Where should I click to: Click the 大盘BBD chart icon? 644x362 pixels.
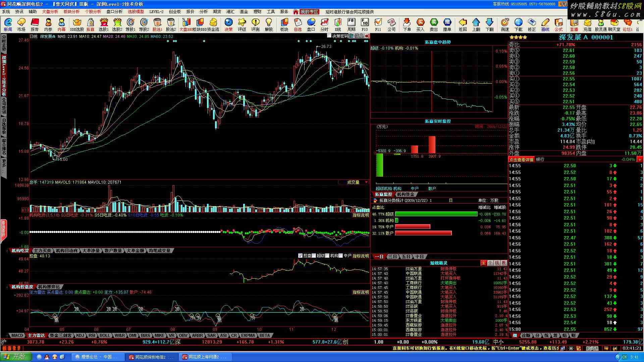pos(186,25)
